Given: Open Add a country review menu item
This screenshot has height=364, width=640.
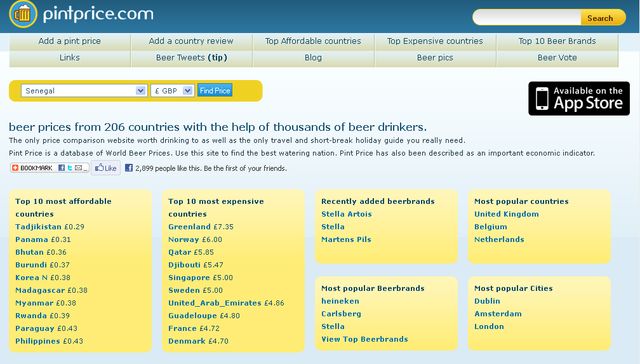Looking at the screenshot, I should tap(191, 41).
